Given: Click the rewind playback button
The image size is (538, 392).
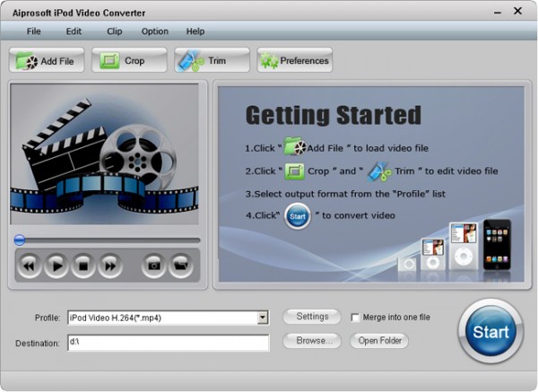Looking at the screenshot, I should pyautogui.click(x=29, y=266).
